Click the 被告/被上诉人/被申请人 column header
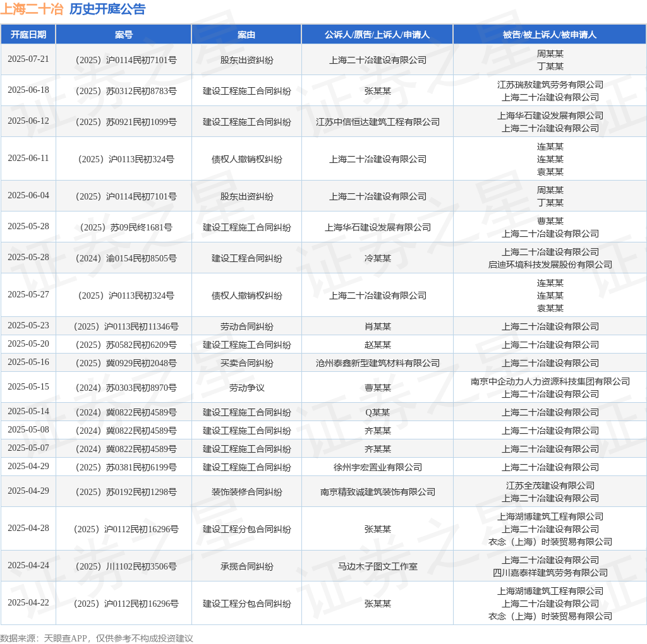The height and width of the screenshot is (644, 647). click(x=550, y=35)
